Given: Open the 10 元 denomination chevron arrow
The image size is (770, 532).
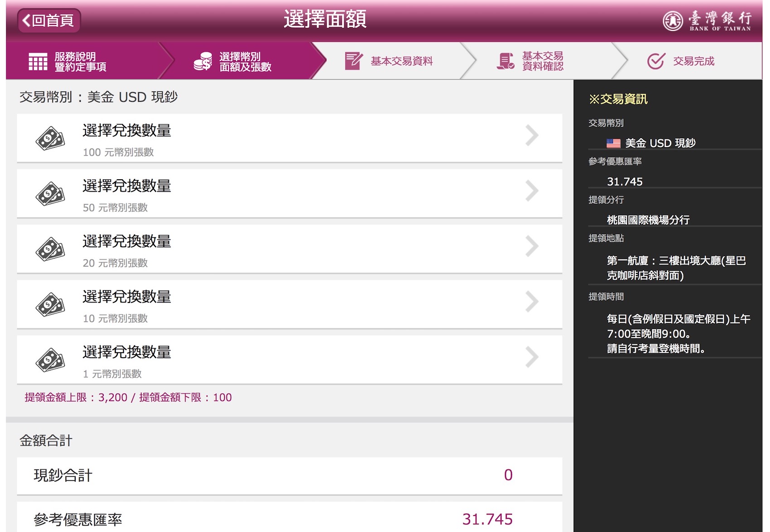Looking at the screenshot, I should (532, 302).
